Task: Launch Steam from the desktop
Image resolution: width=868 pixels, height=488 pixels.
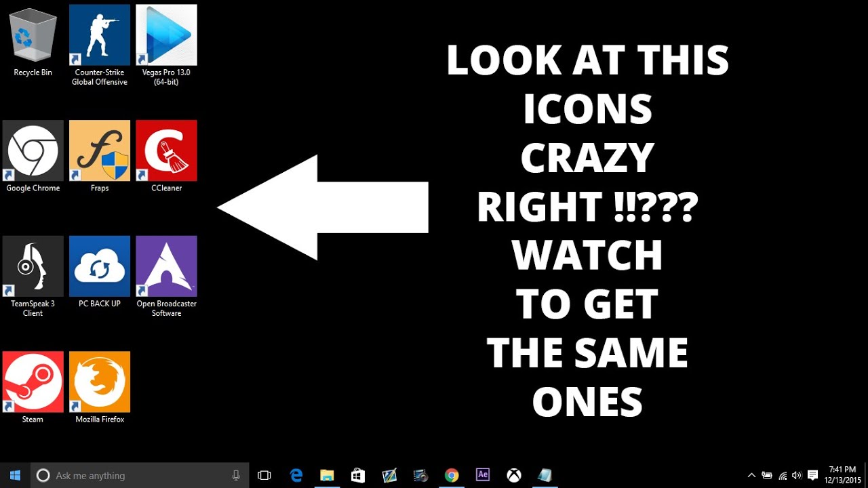Action: [33, 382]
